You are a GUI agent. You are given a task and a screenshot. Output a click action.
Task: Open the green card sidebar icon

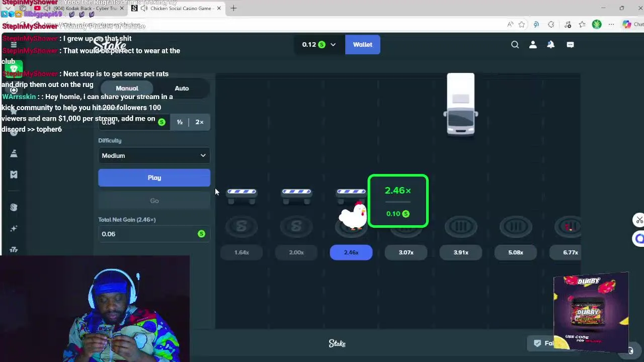pos(14,68)
